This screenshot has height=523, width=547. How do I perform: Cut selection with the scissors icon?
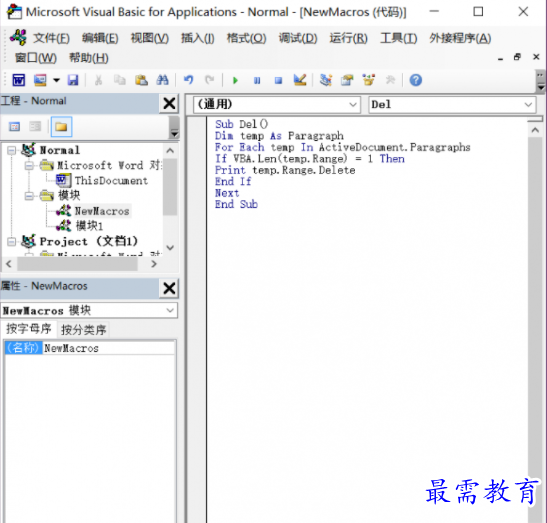click(99, 80)
